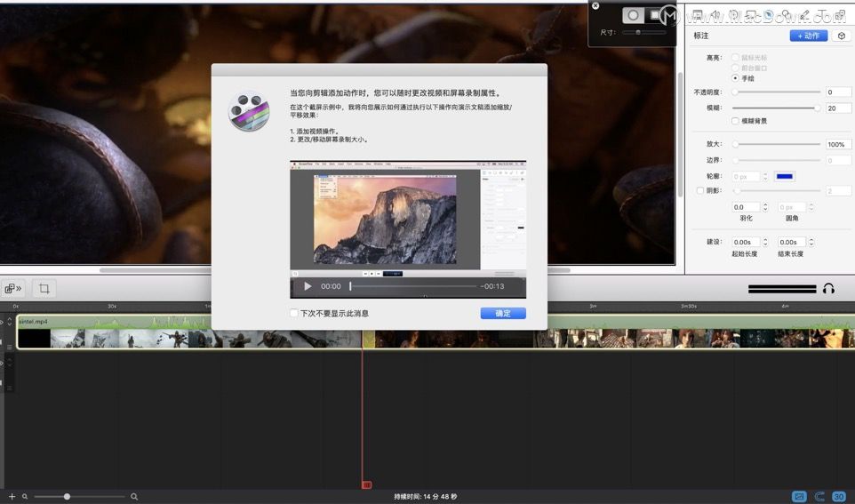The image size is (855, 504).
Task: Click the canvas vertical scrollbar
Action: [x=680, y=133]
